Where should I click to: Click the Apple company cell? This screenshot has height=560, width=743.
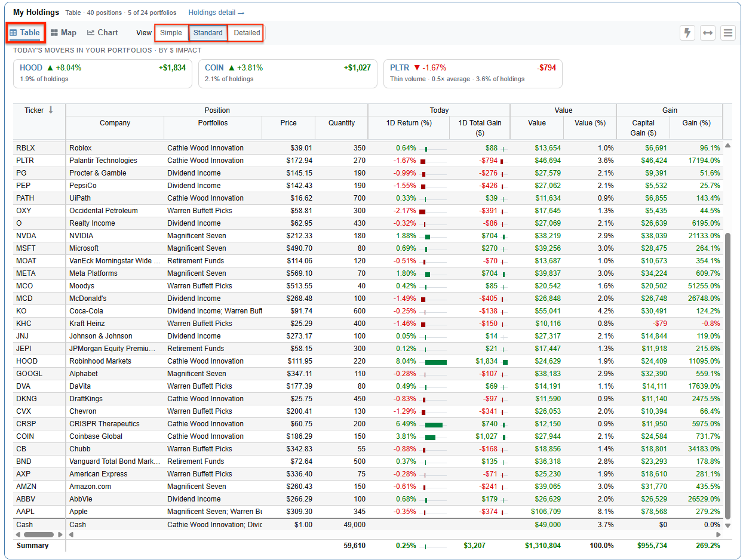pos(115,512)
